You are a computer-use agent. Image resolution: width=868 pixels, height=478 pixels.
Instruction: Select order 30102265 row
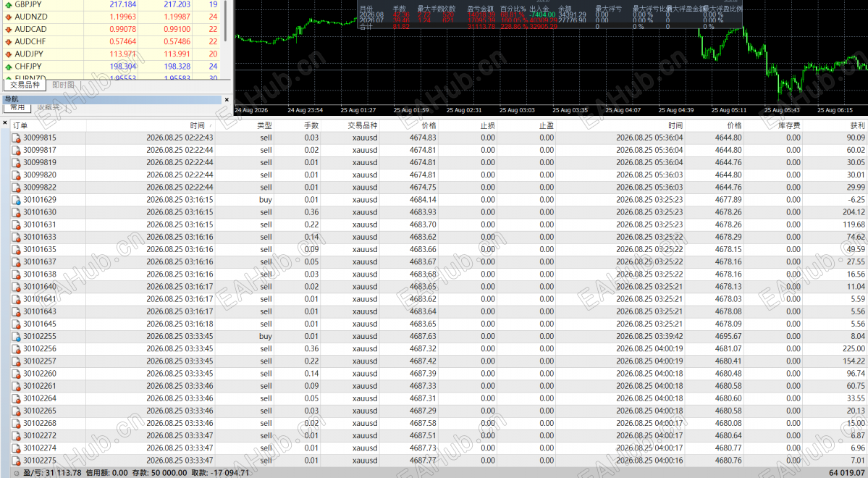(x=439, y=411)
